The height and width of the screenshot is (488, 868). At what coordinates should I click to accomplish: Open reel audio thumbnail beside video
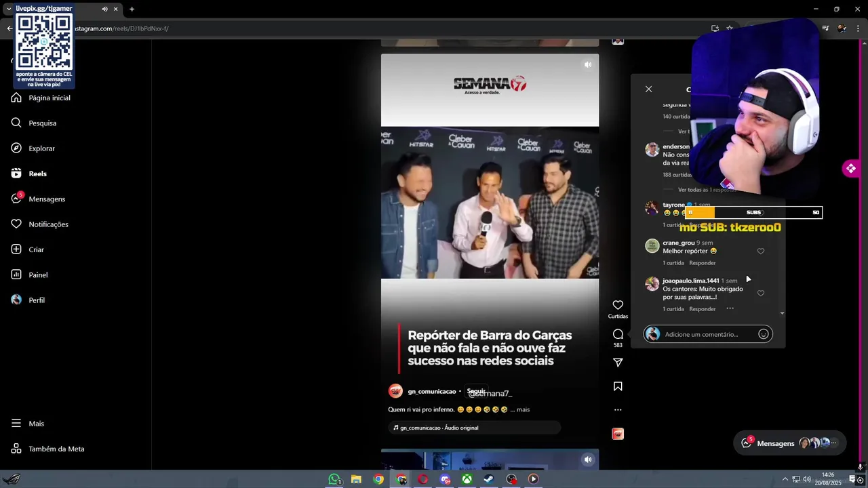(x=618, y=434)
